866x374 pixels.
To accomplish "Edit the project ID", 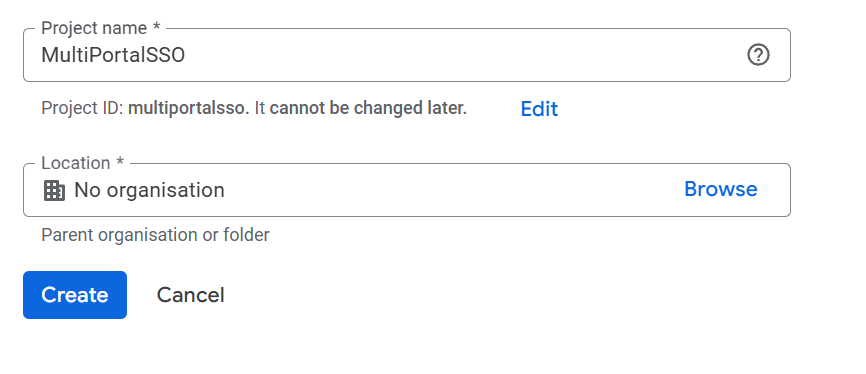I will [539, 109].
